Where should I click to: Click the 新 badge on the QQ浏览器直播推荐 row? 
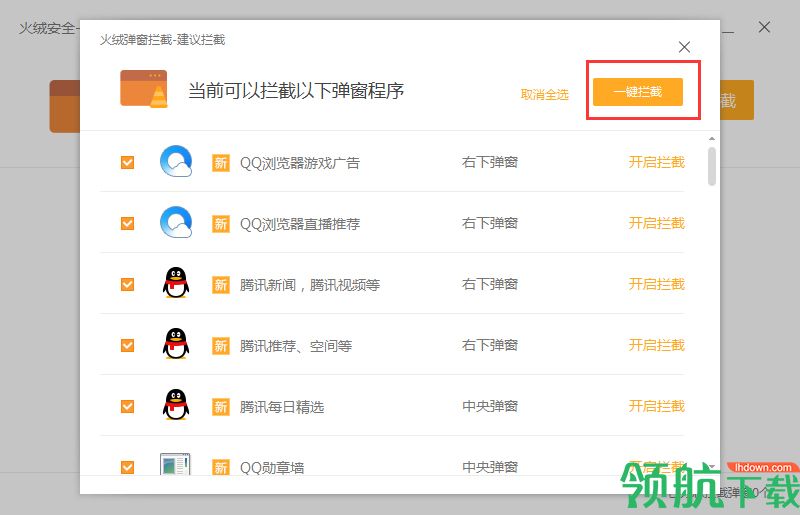click(x=220, y=224)
